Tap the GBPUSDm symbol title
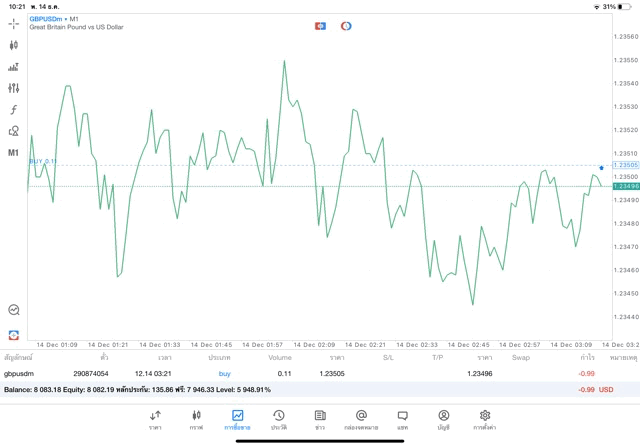This screenshot has width=640, height=447. (x=46, y=19)
